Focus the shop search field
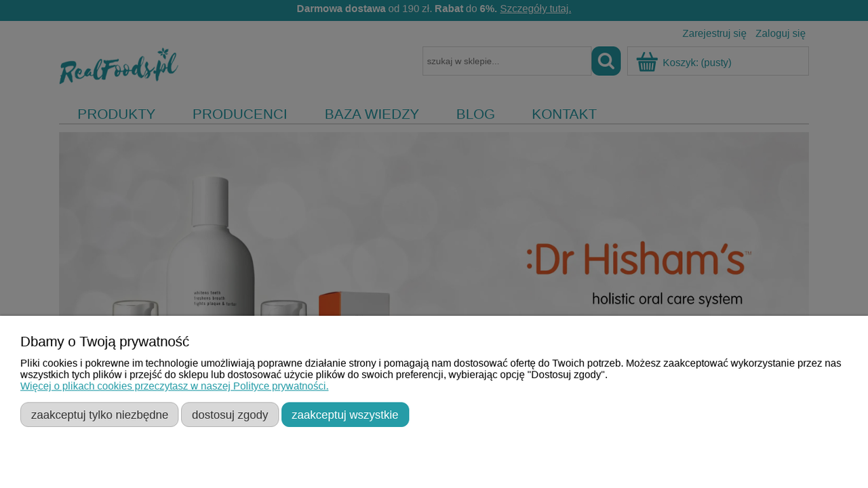868x488 pixels. [507, 61]
